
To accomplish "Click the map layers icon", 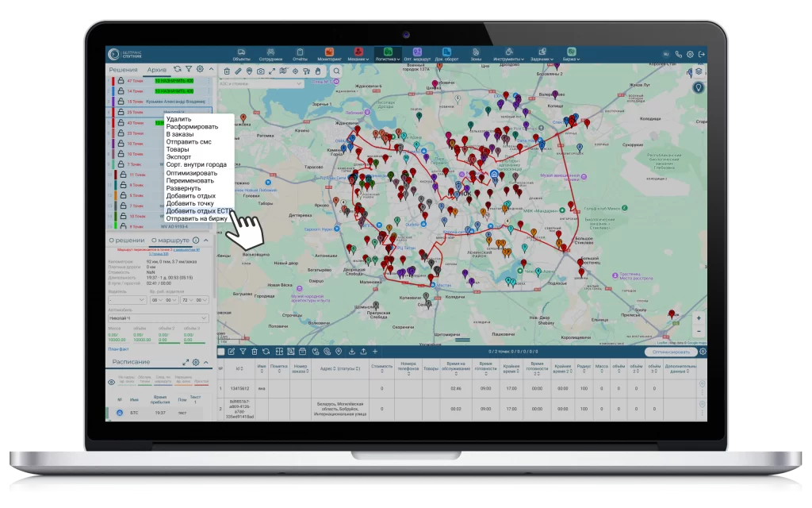I will (x=699, y=71).
